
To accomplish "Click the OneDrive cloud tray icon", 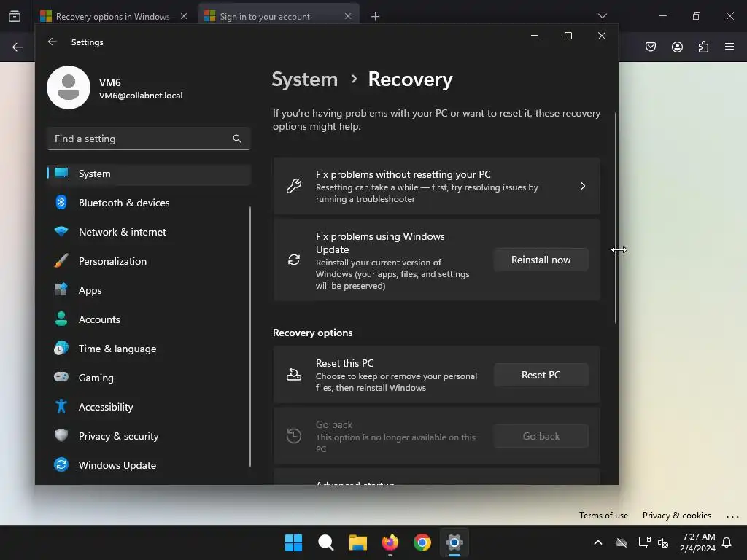I will (622, 542).
